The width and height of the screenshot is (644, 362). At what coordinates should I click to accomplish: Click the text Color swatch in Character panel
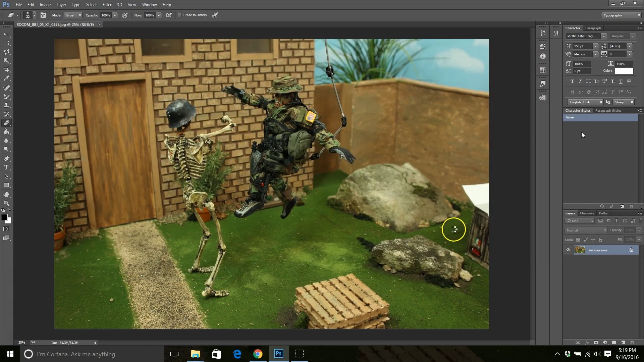click(624, 71)
